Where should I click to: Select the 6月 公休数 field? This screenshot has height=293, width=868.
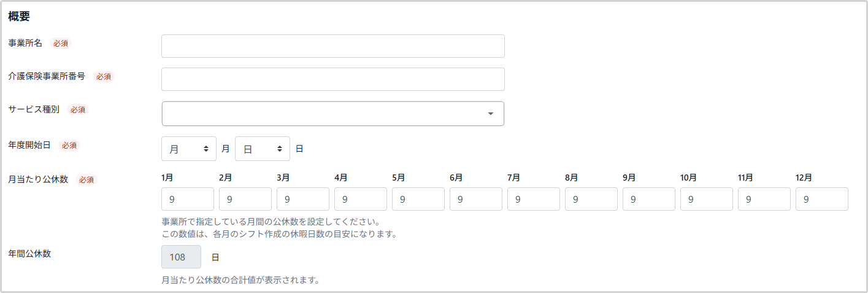click(476, 199)
